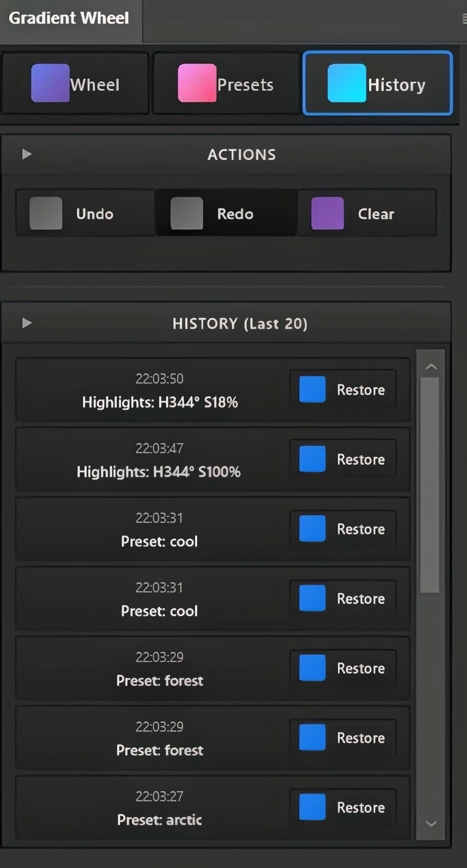Switch to the Wheel tab
This screenshot has height=868, width=467.
point(75,83)
